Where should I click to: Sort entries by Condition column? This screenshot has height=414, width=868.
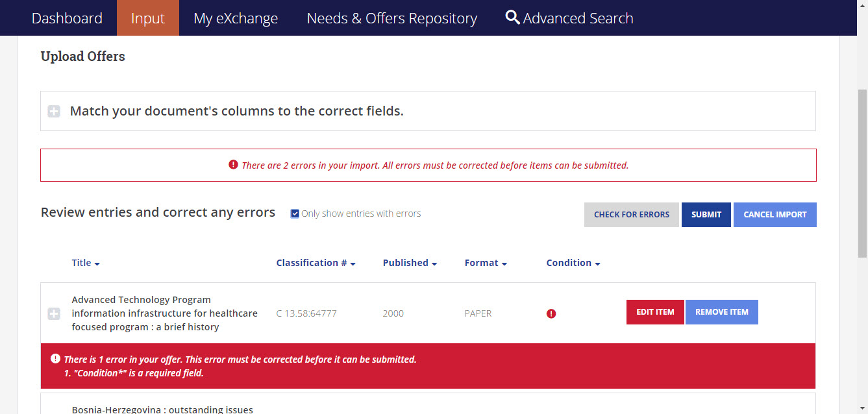(573, 263)
